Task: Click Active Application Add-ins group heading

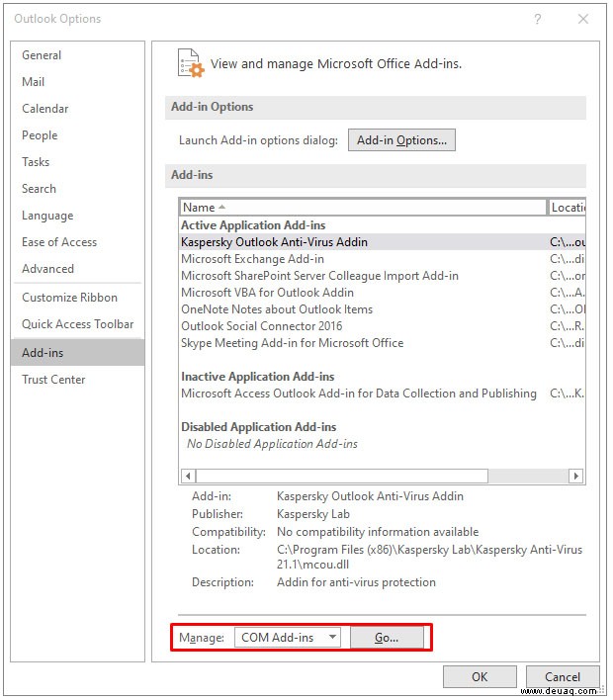Action: [253, 225]
